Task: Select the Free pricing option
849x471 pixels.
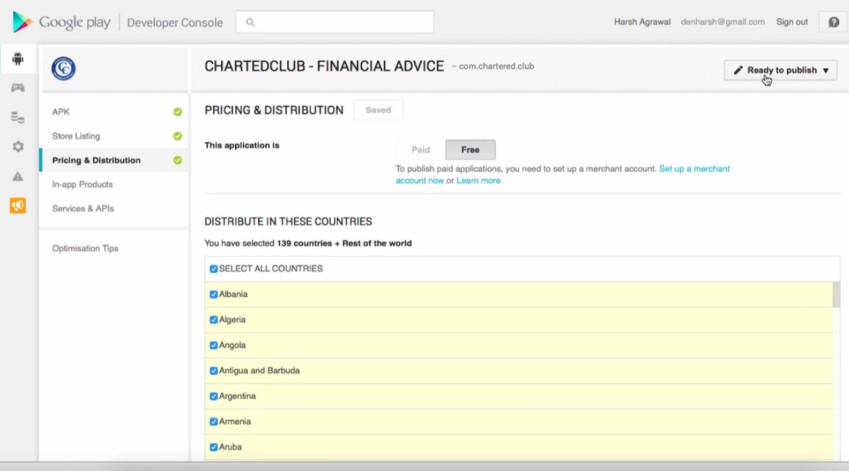Action: click(470, 150)
